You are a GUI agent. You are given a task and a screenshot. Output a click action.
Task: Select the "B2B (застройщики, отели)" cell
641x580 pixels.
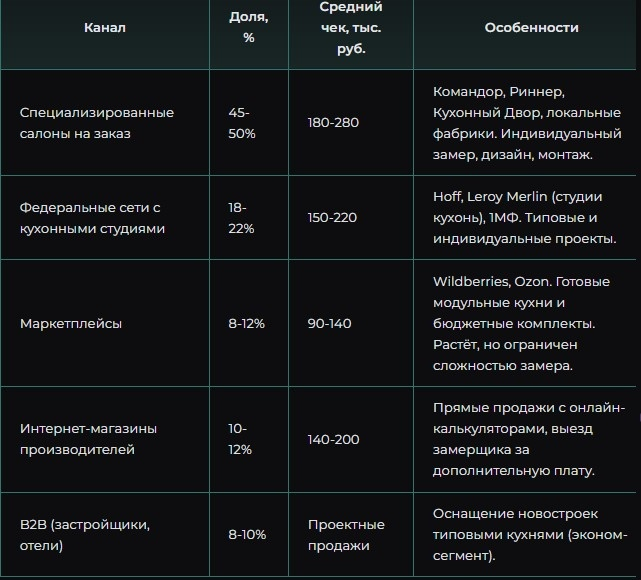85,535
